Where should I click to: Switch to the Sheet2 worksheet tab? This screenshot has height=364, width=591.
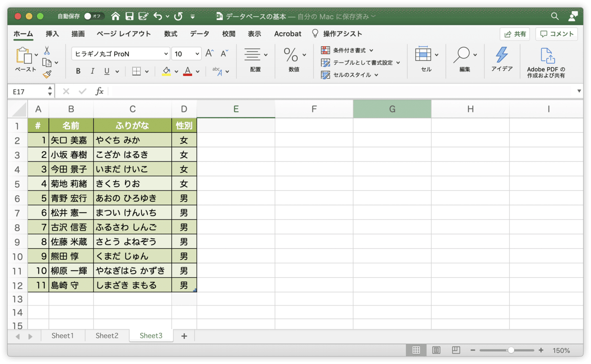tap(107, 335)
